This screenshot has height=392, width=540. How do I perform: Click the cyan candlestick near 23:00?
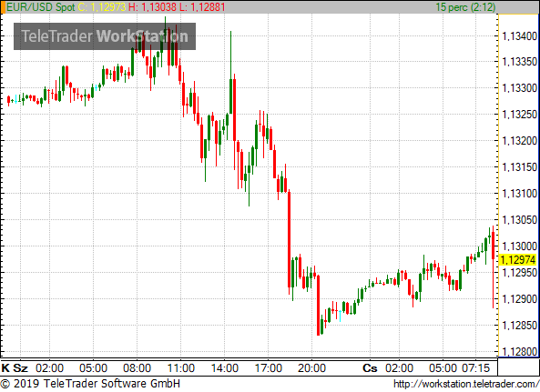(x=341, y=316)
